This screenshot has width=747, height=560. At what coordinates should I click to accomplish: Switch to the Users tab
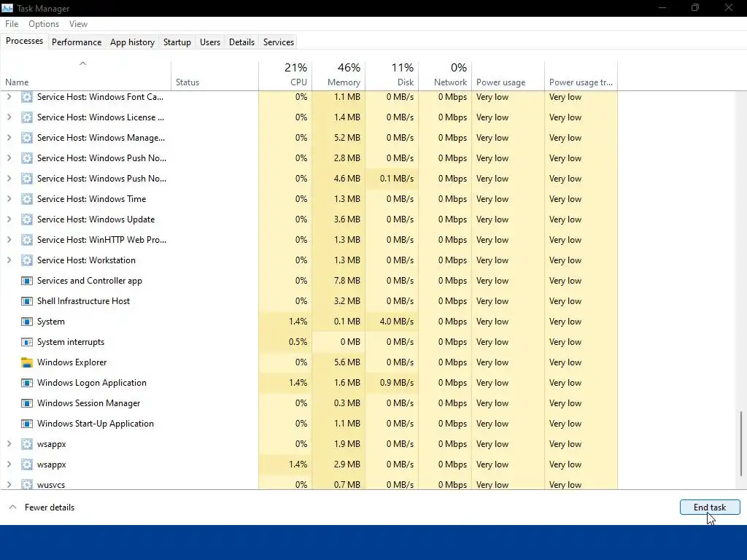click(x=210, y=42)
